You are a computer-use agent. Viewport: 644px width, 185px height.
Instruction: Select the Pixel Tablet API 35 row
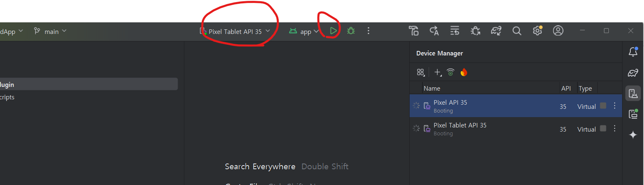pos(516,129)
